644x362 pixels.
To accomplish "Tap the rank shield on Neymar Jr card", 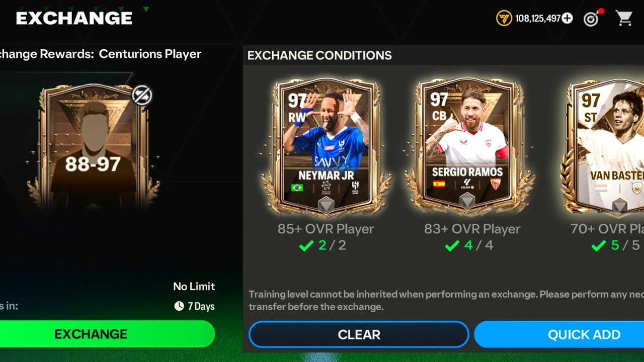I will point(326,205).
